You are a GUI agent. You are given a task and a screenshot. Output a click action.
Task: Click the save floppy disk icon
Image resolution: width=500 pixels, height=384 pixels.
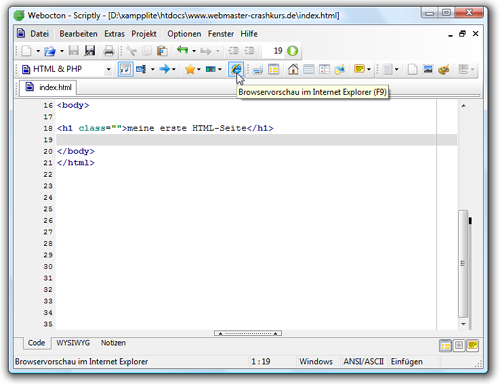click(x=74, y=51)
